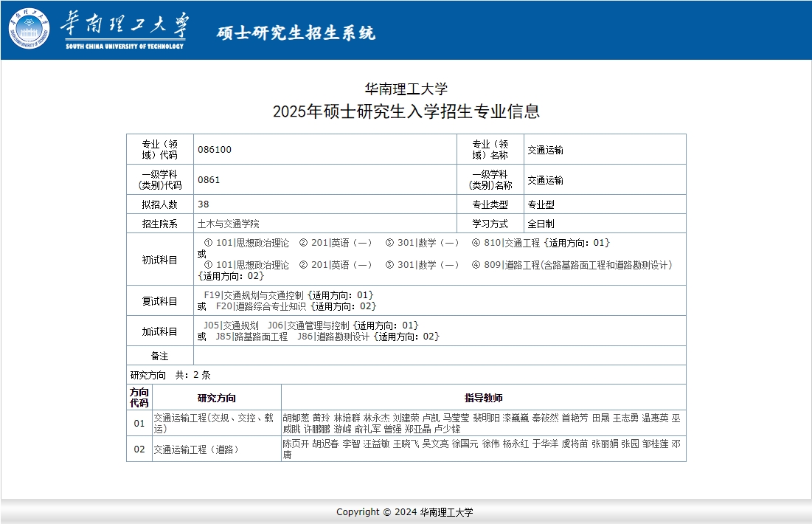Click the 初试科目 row label
The image size is (812, 524).
tap(159, 260)
